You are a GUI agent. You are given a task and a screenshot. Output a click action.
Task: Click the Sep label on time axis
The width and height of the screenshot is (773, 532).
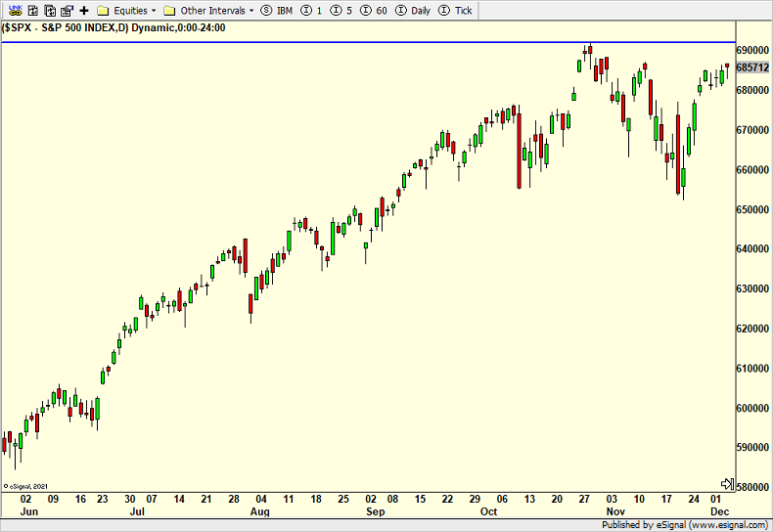click(376, 511)
